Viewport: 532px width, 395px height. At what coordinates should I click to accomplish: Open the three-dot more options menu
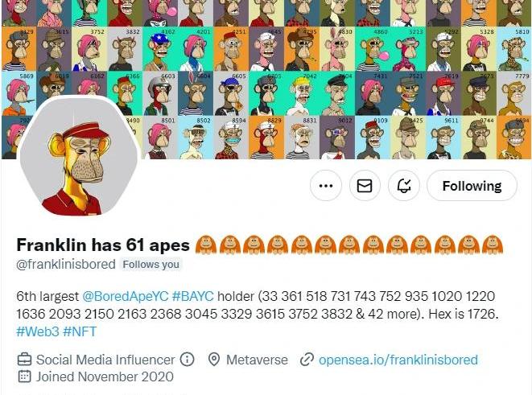(326, 186)
